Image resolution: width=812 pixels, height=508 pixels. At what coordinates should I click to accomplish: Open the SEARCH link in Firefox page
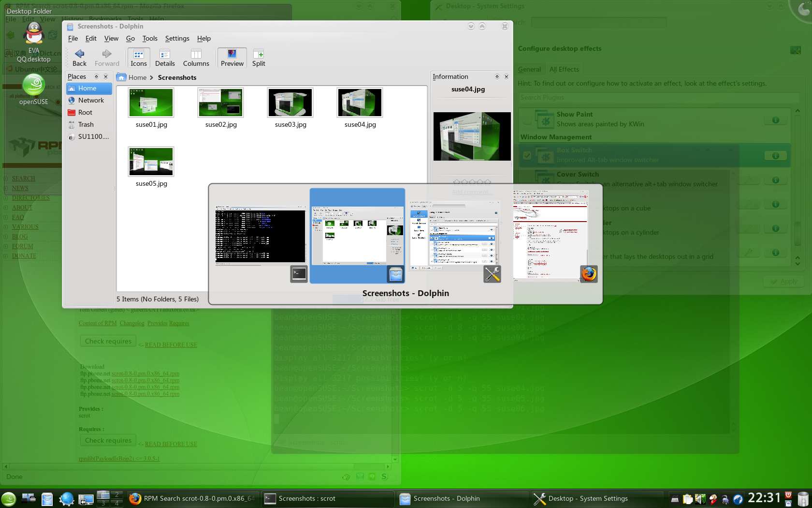click(x=23, y=179)
